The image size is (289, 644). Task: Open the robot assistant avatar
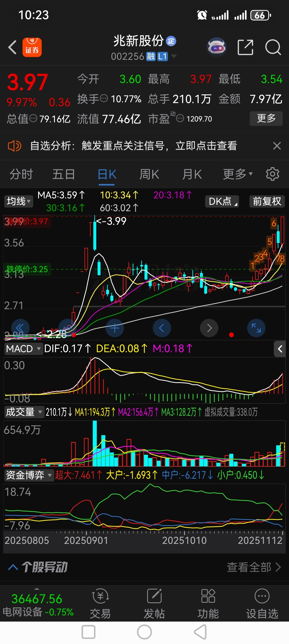[216, 47]
